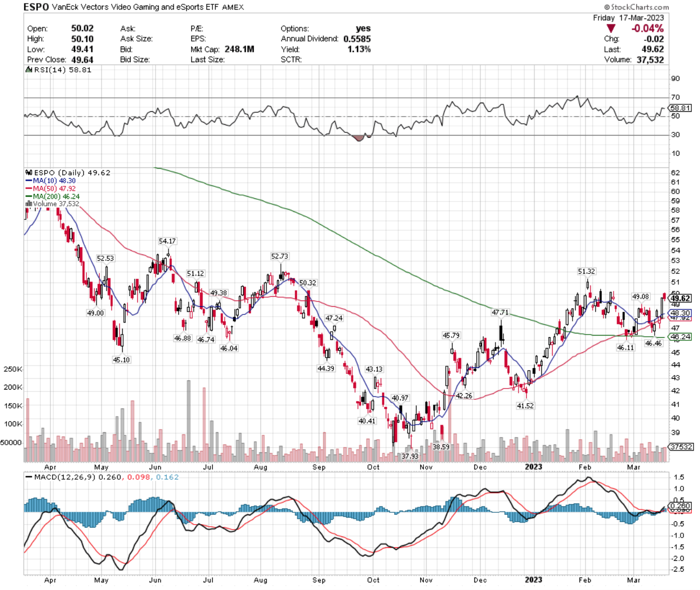The image size is (700, 590).
Task: Click the RSI 58.81 value tag on axis
Action: pyautogui.click(x=681, y=108)
